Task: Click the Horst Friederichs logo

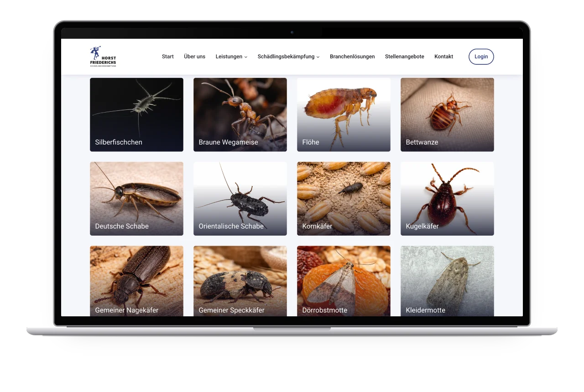Action: pos(103,57)
